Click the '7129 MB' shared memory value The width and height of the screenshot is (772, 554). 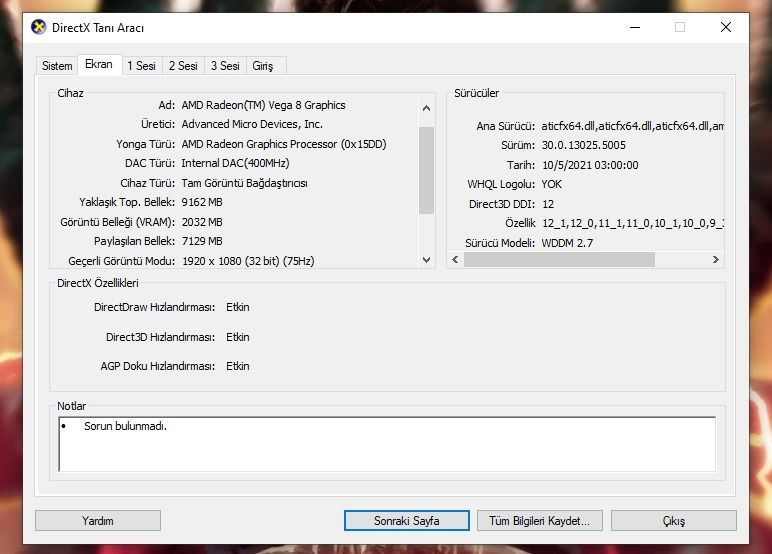(x=202, y=241)
